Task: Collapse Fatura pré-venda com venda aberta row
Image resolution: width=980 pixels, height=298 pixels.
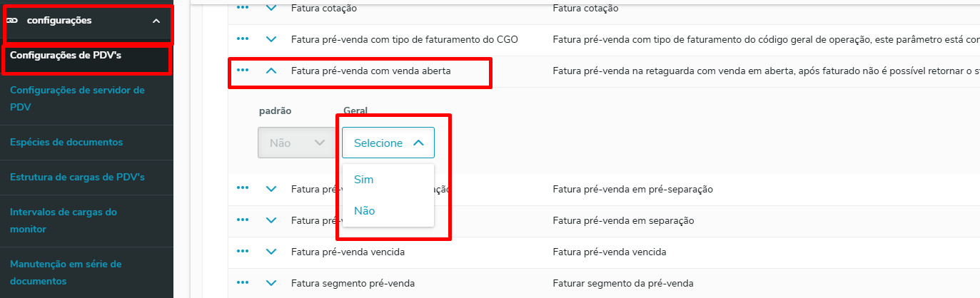Action: click(271, 71)
